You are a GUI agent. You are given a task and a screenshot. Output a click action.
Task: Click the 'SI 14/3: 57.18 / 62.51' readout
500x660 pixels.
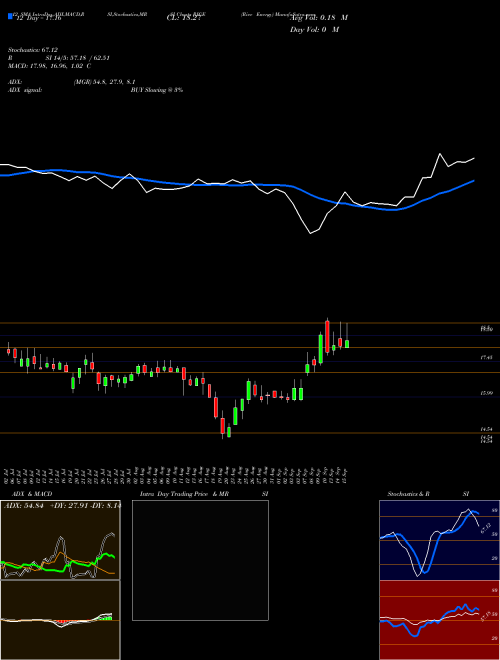coord(78,58)
